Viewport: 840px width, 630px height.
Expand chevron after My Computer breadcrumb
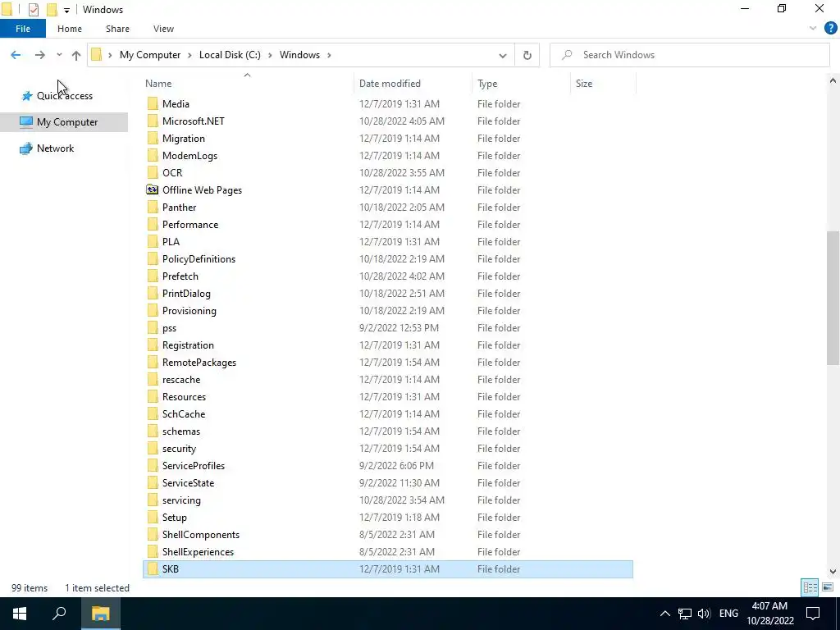(189, 55)
